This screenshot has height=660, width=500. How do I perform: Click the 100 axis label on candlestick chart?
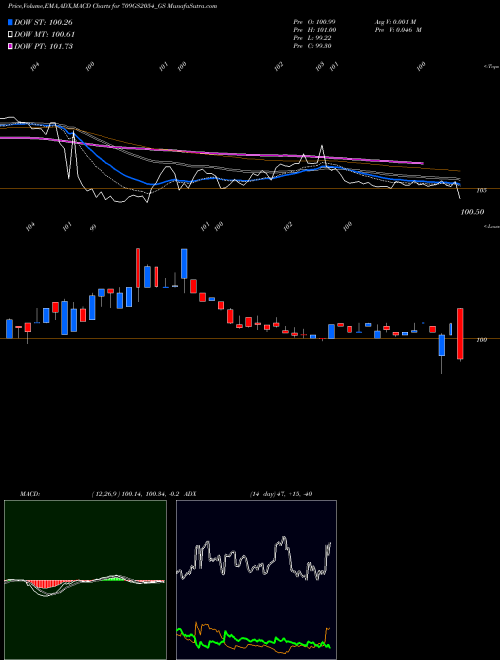(481, 340)
